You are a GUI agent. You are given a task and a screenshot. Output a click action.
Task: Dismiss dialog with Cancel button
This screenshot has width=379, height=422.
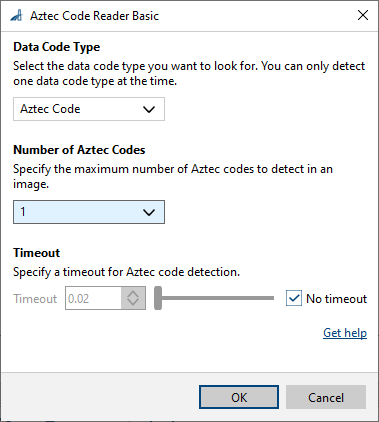click(326, 397)
